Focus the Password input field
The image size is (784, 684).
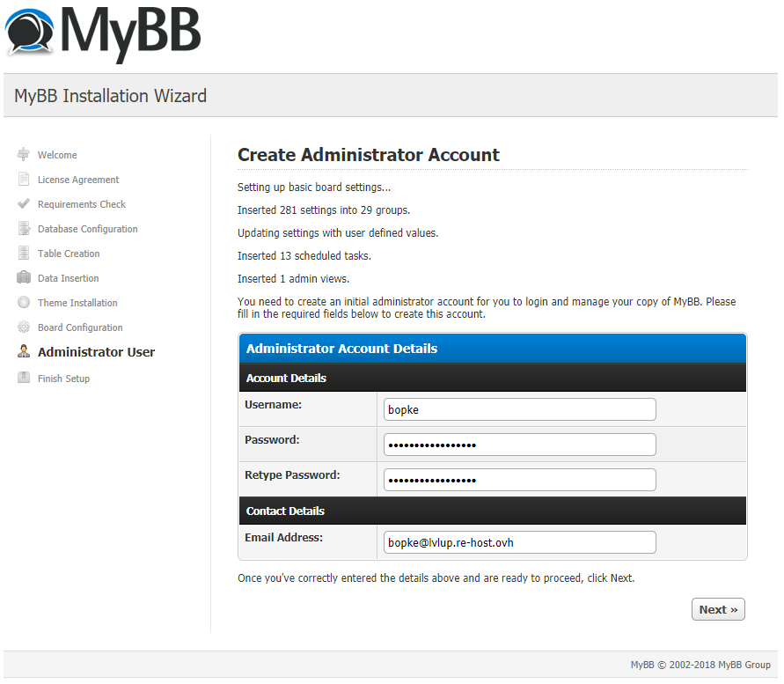click(x=519, y=445)
